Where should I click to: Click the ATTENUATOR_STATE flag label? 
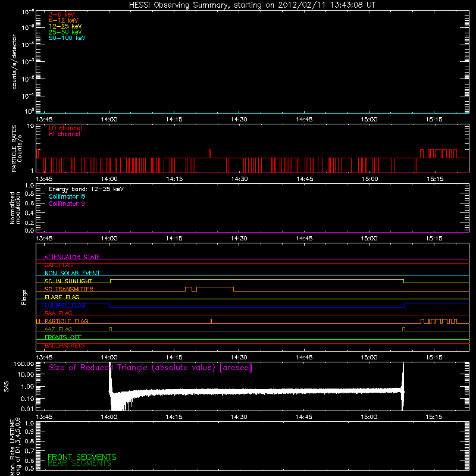(x=72, y=257)
